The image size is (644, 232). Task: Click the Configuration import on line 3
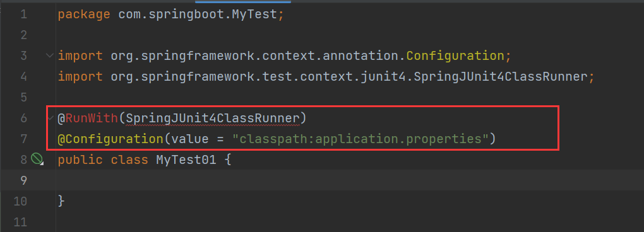pos(455,55)
